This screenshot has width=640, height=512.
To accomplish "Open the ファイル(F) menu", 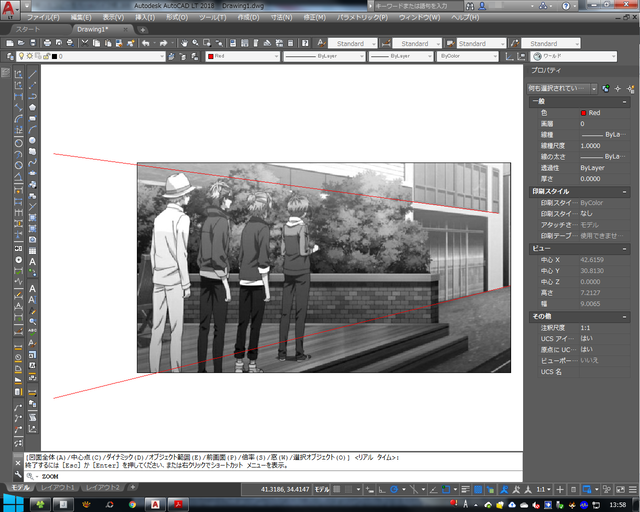I will pyautogui.click(x=43, y=18).
